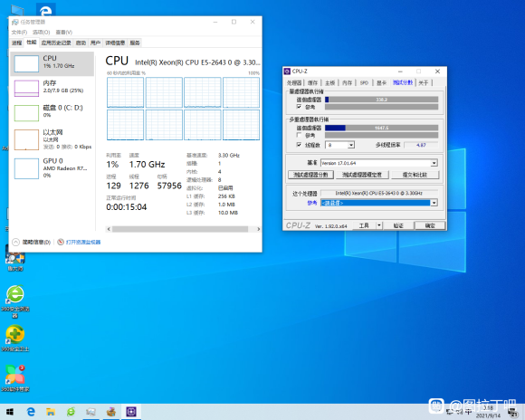Select 以太网 Ethernet in sidebar
This screenshot has width=525, height=420.
point(52,139)
